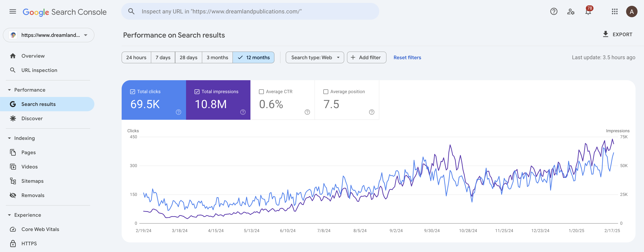
Task: Click the Help question mark icon
Action: (553, 11)
